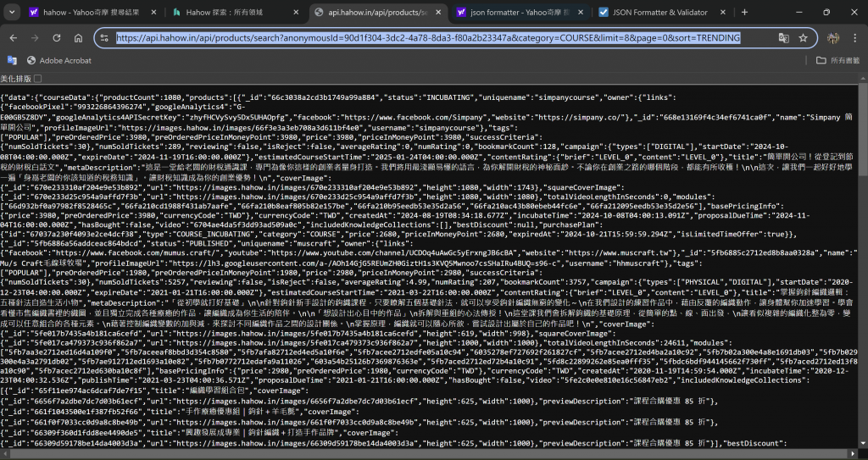Reload the current page
The height and width of the screenshot is (460, 868).
click(x=57, y=37)
